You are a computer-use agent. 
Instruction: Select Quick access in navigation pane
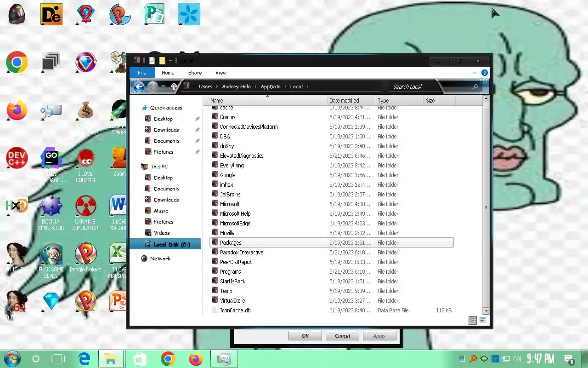point(166,108)
